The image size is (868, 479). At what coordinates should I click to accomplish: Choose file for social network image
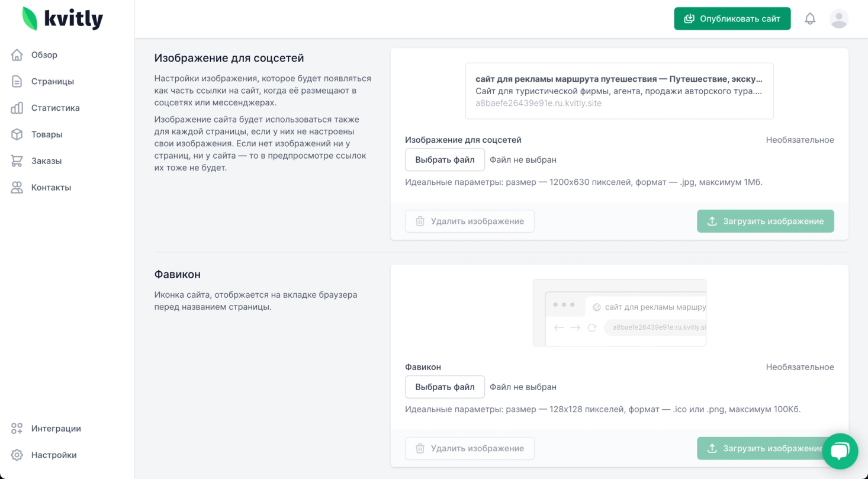click(x=445, y=160)
